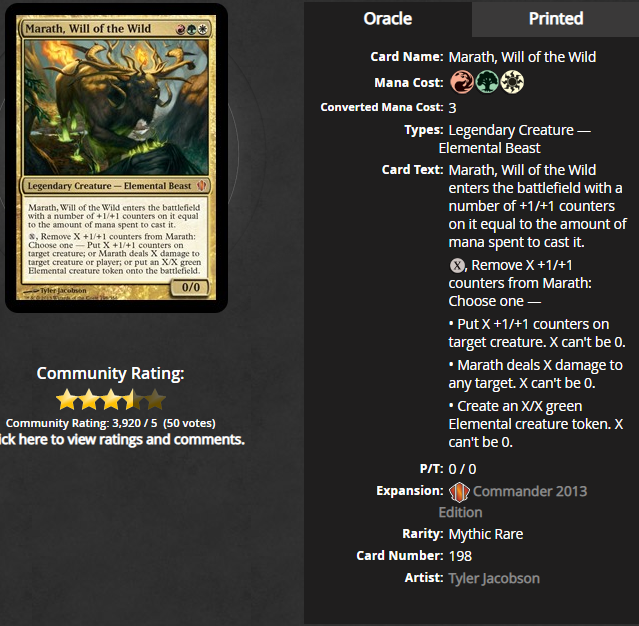Click the Commander 2013 expansion set icon
This screenshot has width=639, height=626.
(x=459, y=492)
